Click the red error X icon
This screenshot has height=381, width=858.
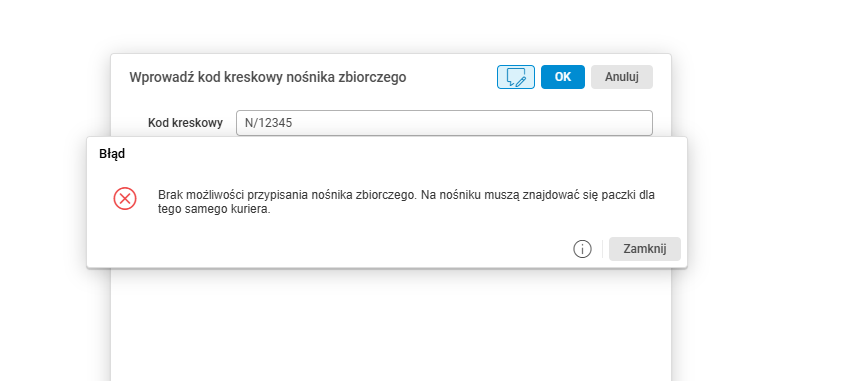[125, 198]
